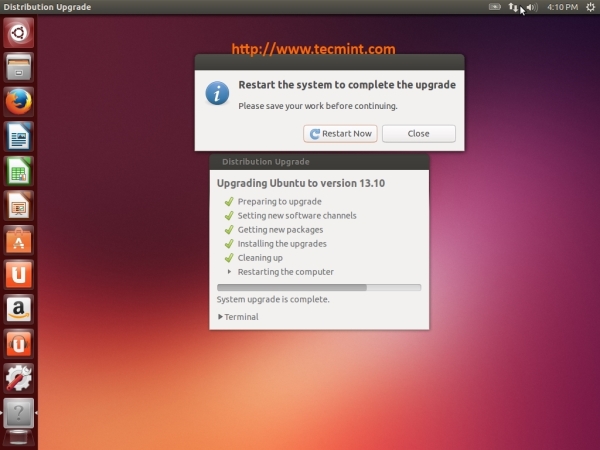Open the network indicator menu
The image size is (600, 450).
coord(513,7)
